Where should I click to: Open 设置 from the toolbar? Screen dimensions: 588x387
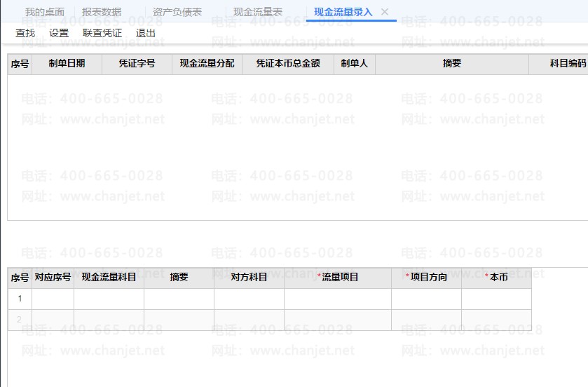pos(59,33)
